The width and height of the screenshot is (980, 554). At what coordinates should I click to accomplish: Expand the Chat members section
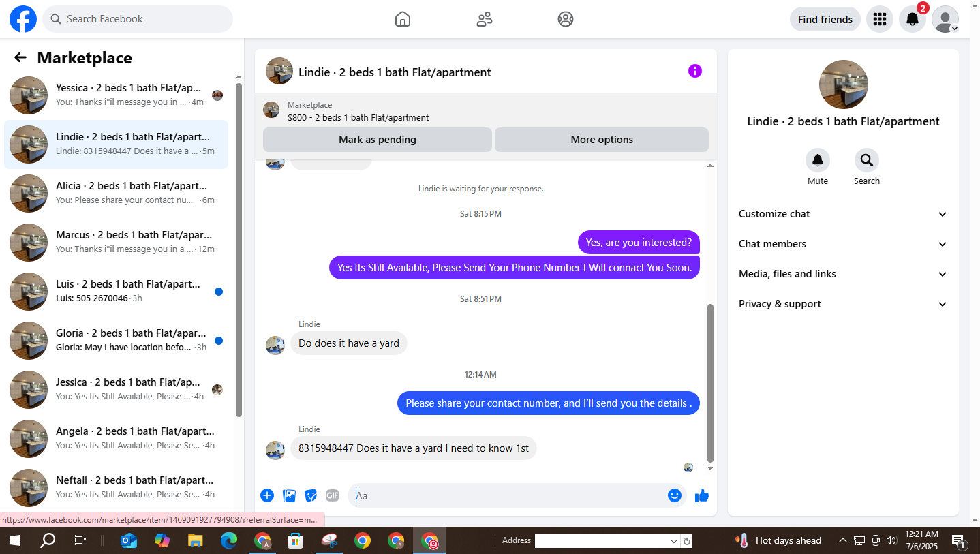843,244
